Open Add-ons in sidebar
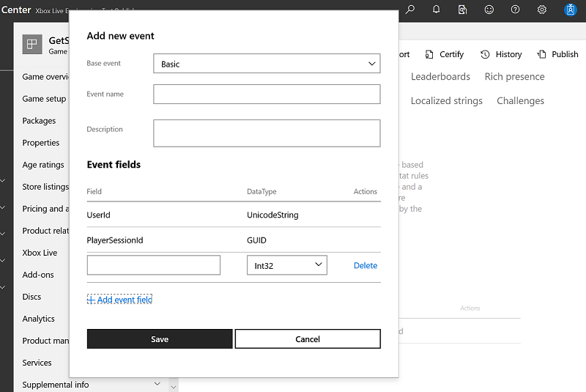Image resolution: width=586 pixels, height=392 pixels. click(x=38, y=275)
